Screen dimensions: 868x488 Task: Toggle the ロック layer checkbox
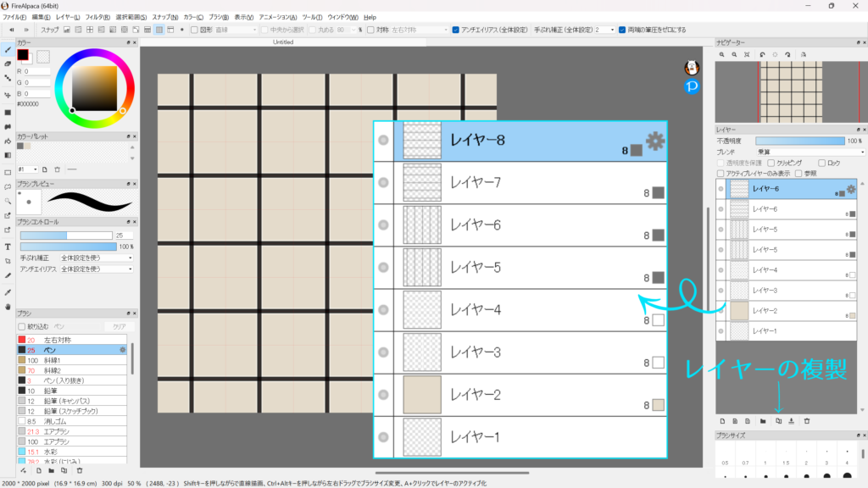point(821,163)
